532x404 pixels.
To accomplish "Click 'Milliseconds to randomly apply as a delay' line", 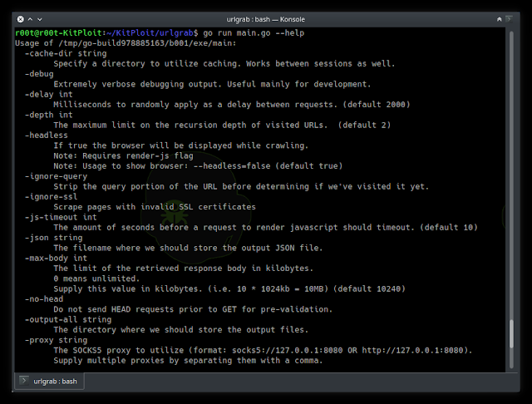I will pos(232,105).
